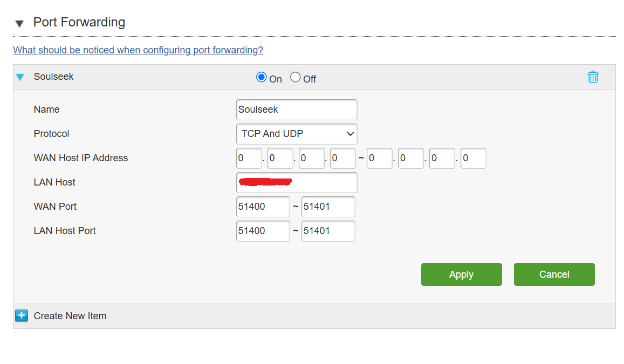
Task: Click the Port Forwarding heading text
Action: 79,22
